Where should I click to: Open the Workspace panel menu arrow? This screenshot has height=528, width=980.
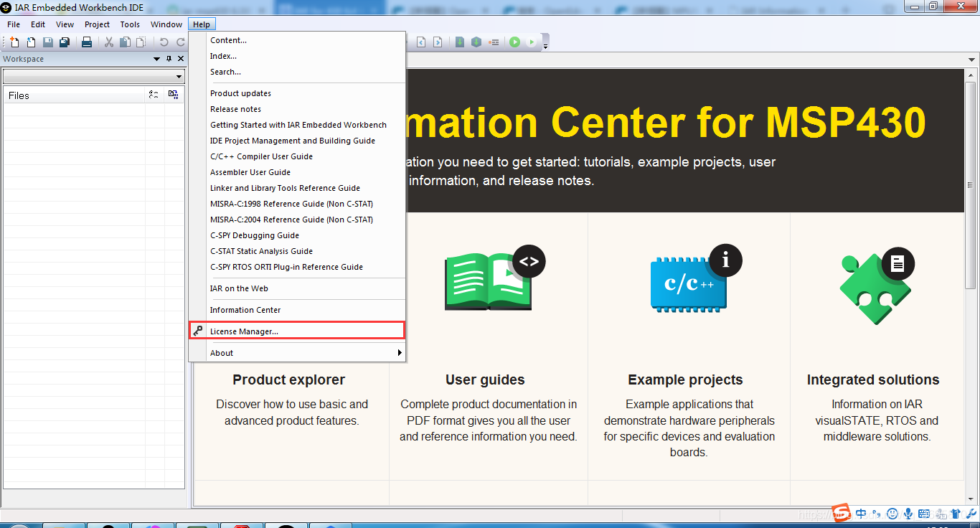157,59
